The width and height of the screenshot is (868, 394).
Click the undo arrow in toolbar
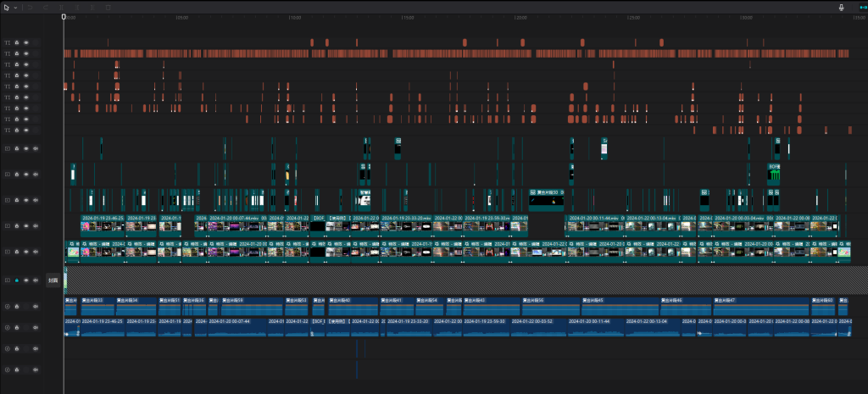point(31,8)
